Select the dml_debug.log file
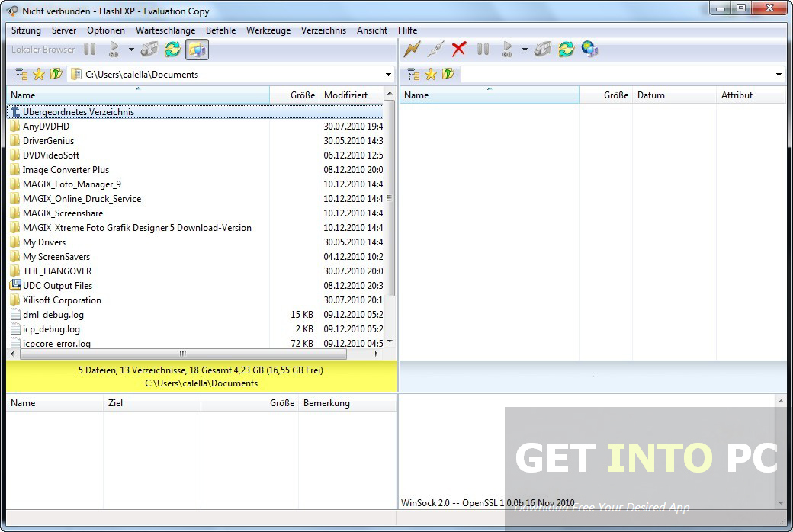The height and width of the screenshot is (532, 793). [195, 315]
